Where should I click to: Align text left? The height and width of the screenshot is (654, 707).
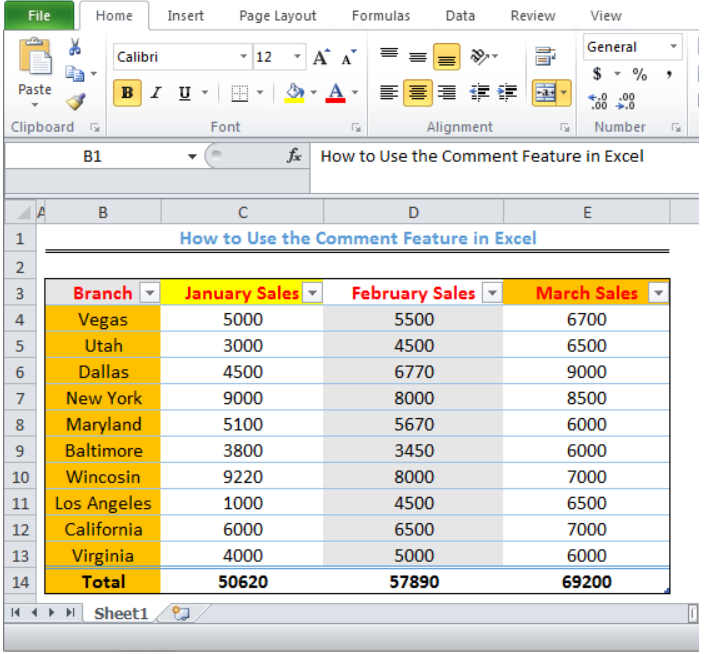[x=389, y=93]
